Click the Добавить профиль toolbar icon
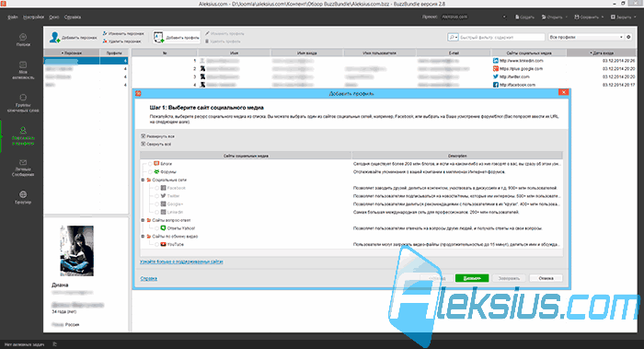The height and width of the screenshot is (349, 644). [158, 38]
